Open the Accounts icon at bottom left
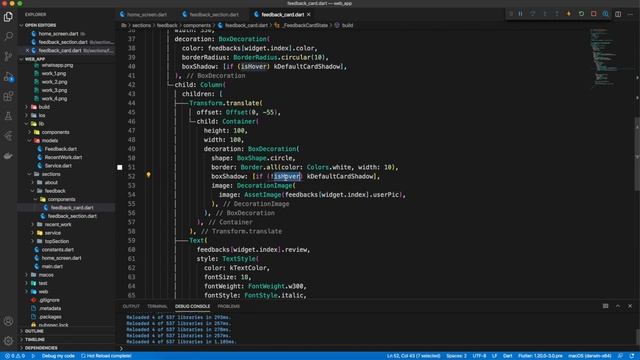Screen dimensions: 640x360 pyautogui.click(x=8, y=321)
